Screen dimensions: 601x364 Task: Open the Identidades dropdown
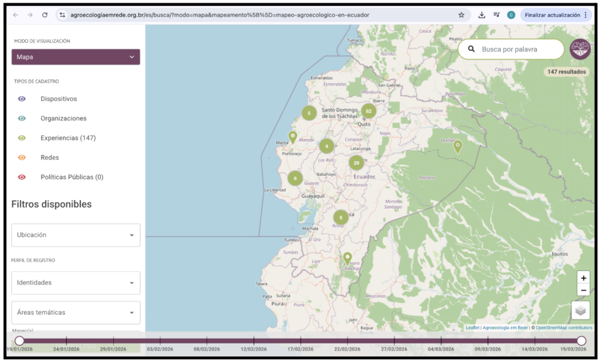(76, 283)
